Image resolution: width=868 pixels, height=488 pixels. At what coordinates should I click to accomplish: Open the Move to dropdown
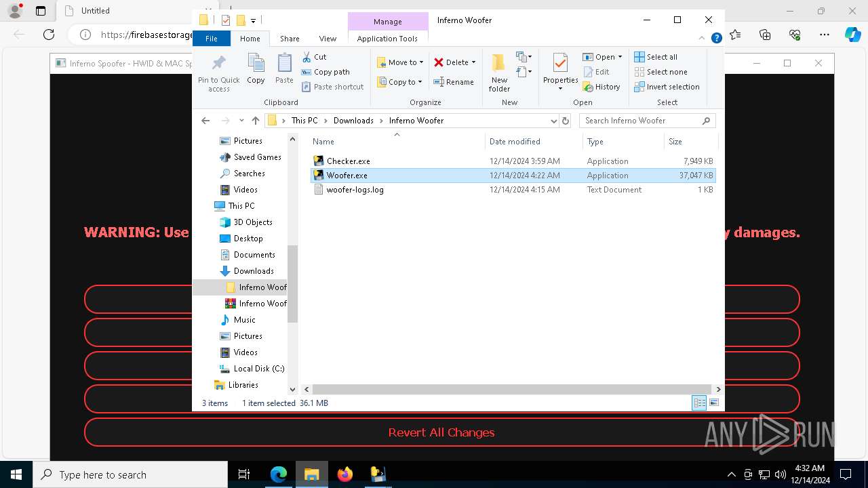pyautogui.click(x=400, y=62)
